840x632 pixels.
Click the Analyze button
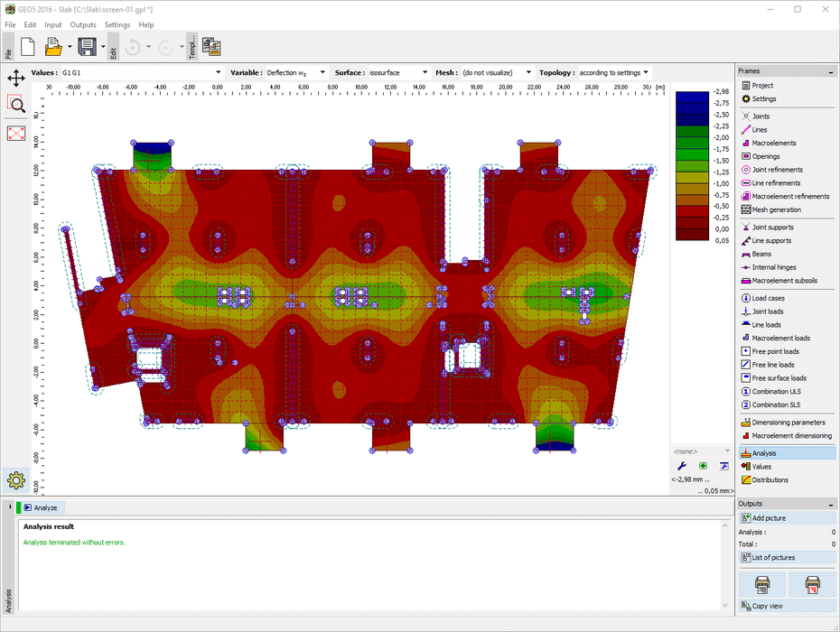pos(41,507)
